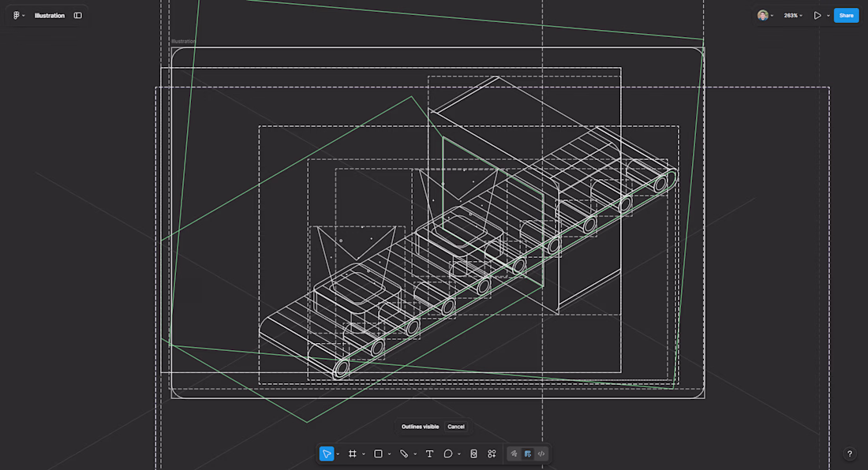Expand the chevron beside the play icon

click(828, 16)
